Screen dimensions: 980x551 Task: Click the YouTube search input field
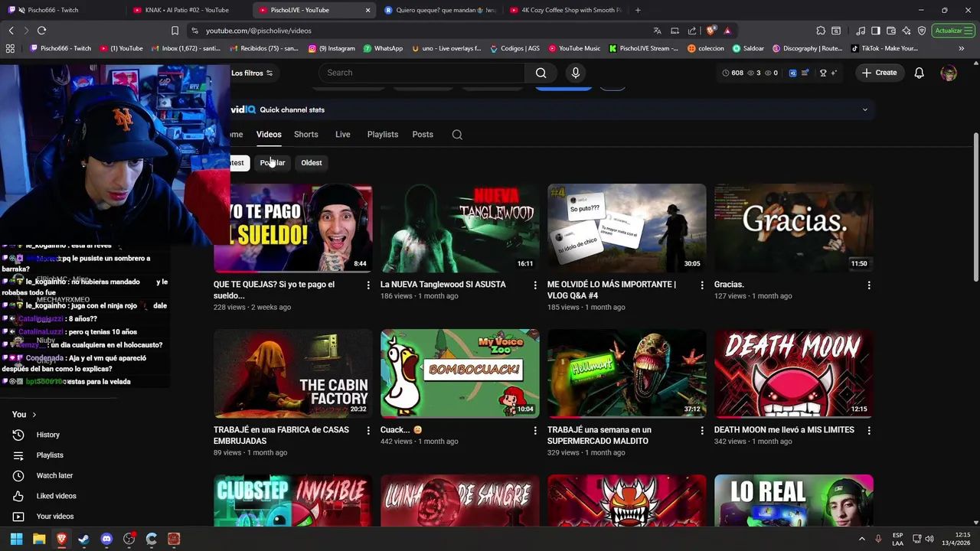pyautogui.click(x=422, y=73)
